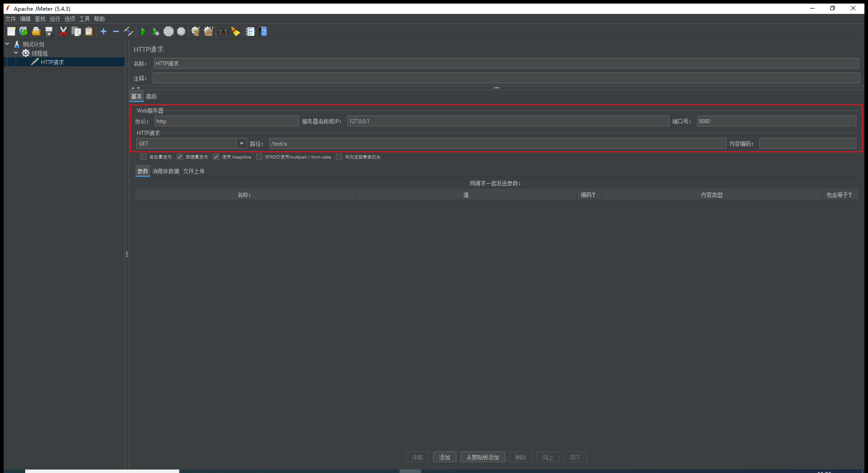Expand all nodes with plus icon
868x473 pixels.
click(104, 31)
